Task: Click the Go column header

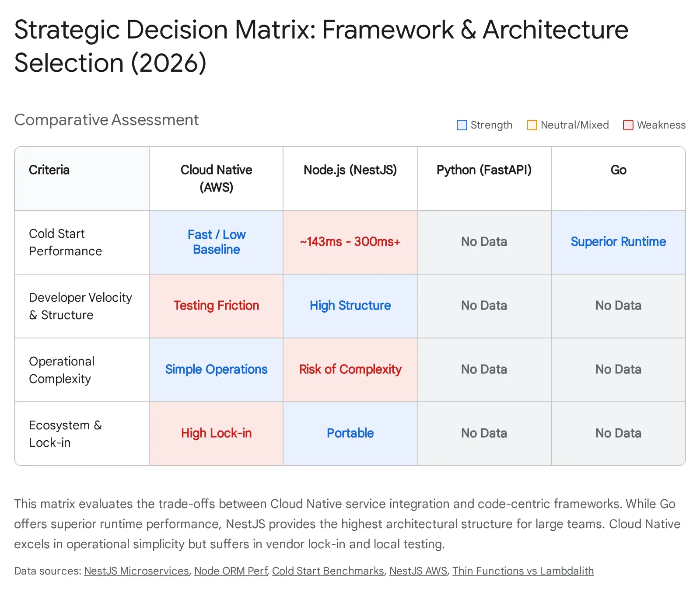Action: pos(618,170)
